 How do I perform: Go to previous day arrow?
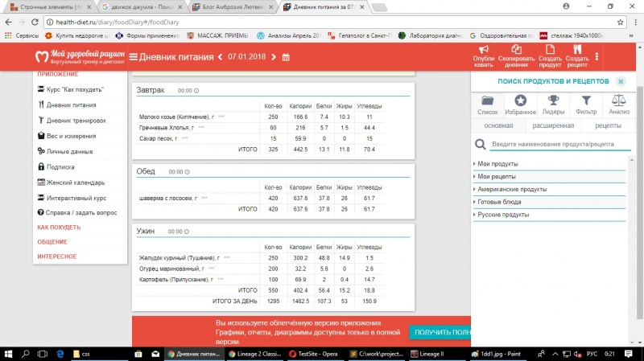point(221,57)
